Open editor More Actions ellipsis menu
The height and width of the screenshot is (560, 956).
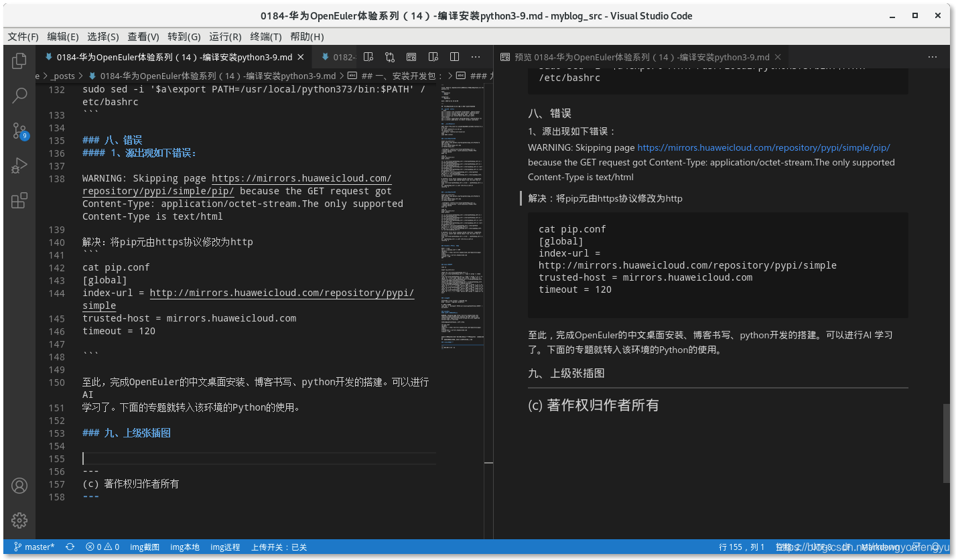[476, 57]
